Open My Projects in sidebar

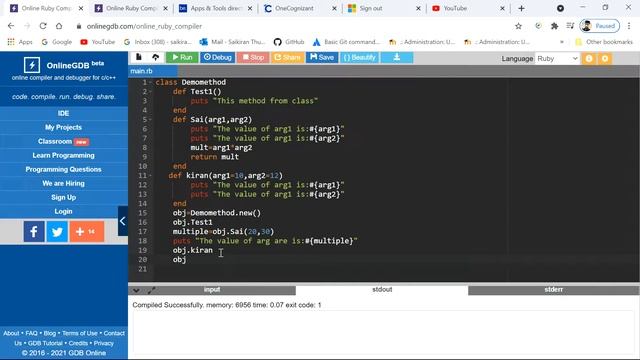(x=64, y=127)
